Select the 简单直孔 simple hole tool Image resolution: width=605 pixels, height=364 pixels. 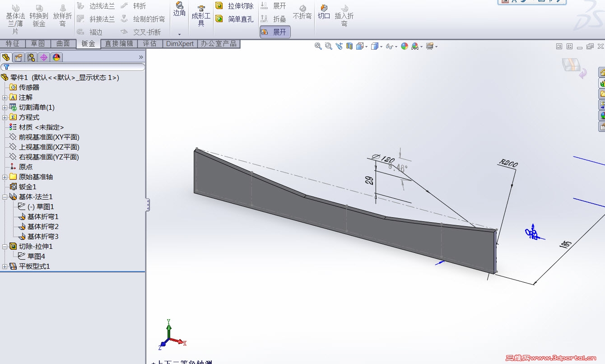(234, 19)
